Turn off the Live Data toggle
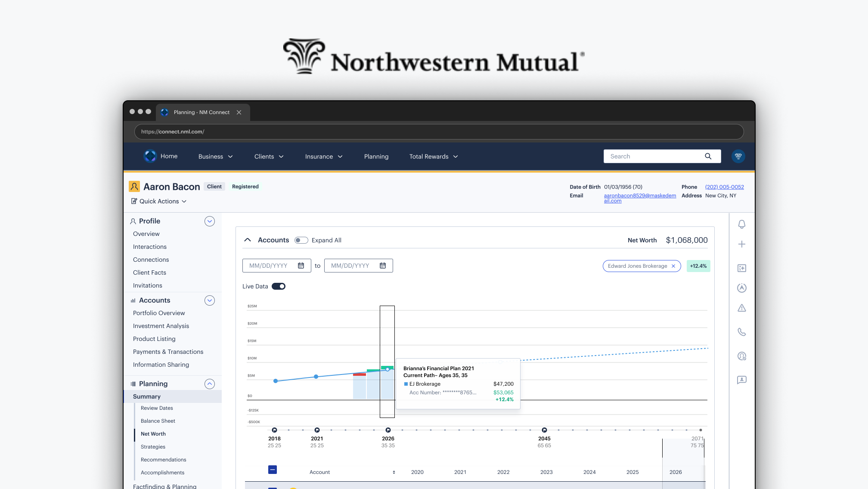Viewport: 868px width, 489px height. point(279,286)
